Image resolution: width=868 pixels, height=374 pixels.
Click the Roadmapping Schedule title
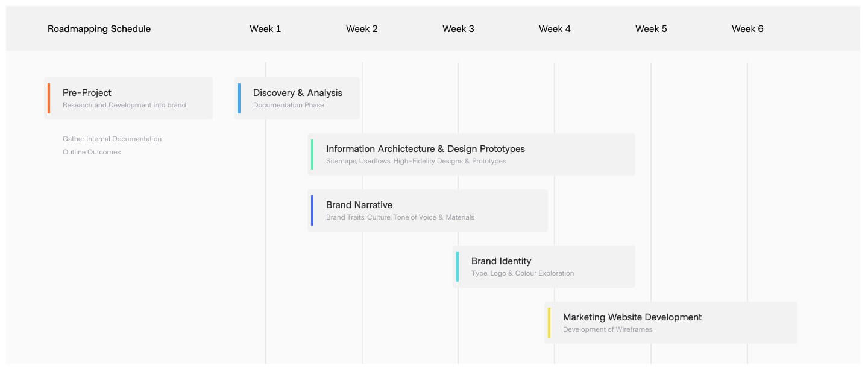pyautogui.click(x=99, y=29)
